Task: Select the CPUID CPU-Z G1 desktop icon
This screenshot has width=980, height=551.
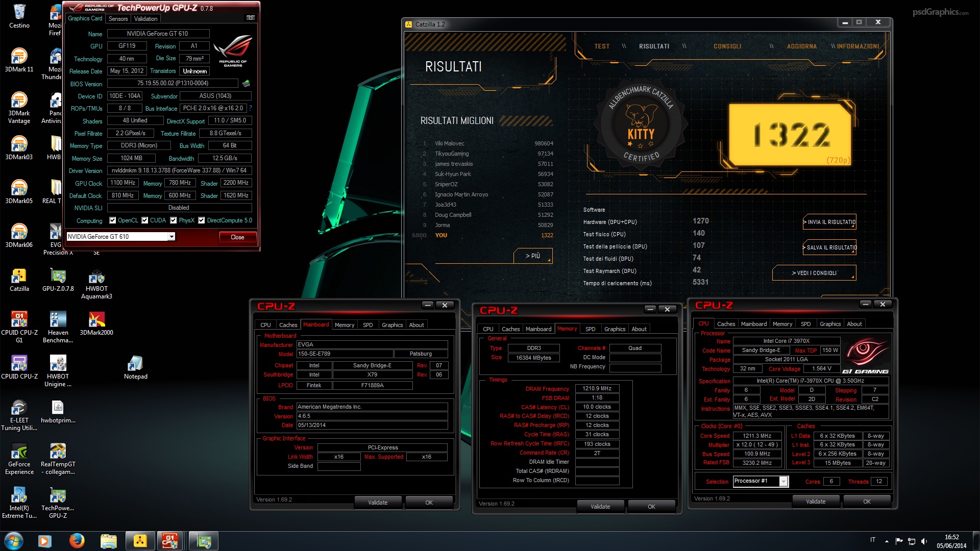Action: (19, 327)
